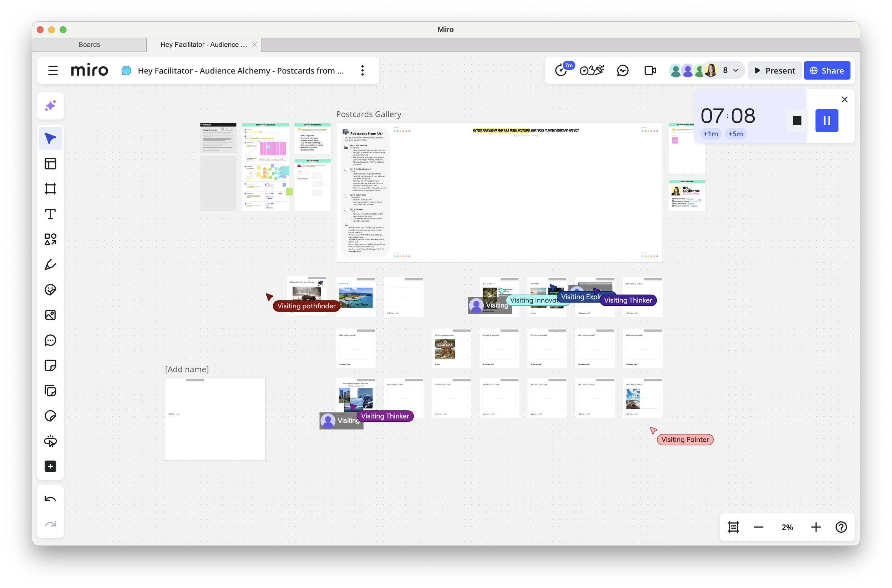The image size is (892, 588).
Task: Click the more apps plus button
Action: 50,466
